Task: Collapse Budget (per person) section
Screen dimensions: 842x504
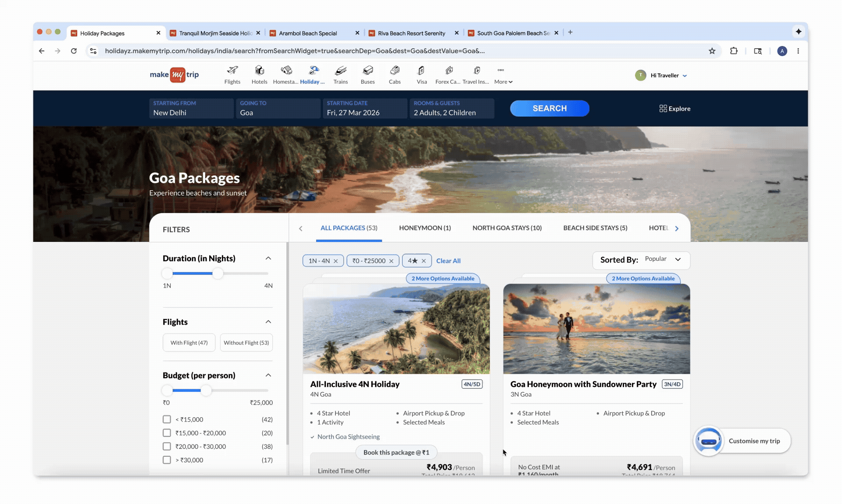Action: (268, 375)
